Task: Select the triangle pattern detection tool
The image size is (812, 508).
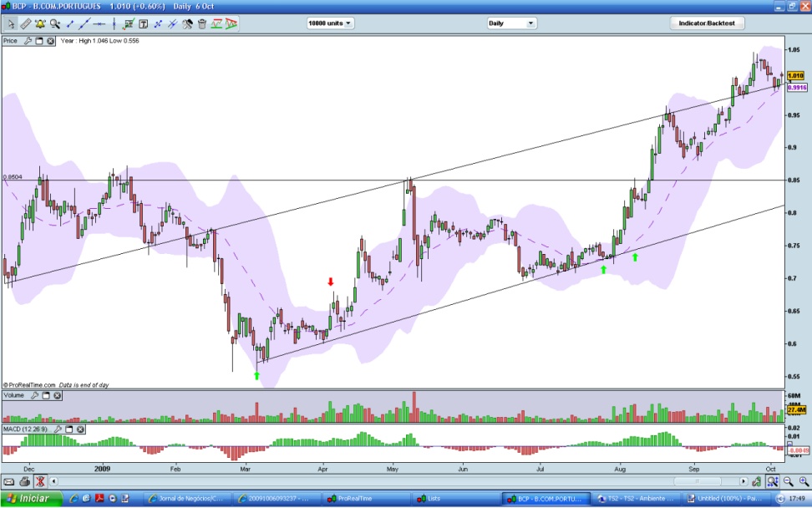Action: tap(231, 24)
